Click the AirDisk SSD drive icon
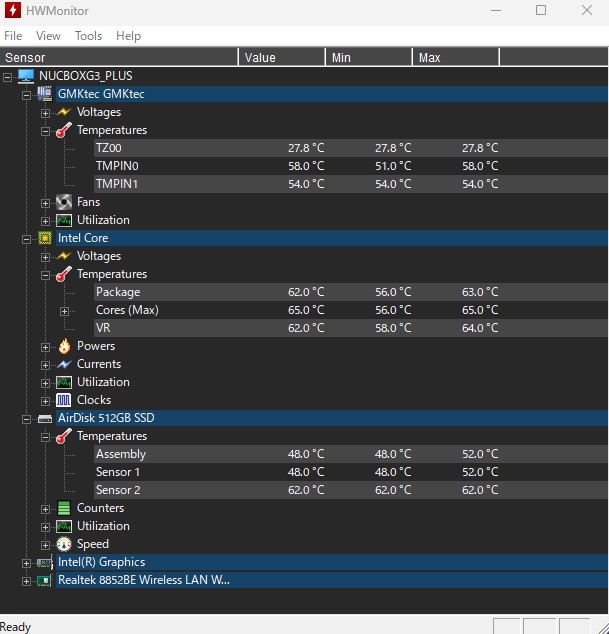The image size is (609, 634). pos(45,418)
